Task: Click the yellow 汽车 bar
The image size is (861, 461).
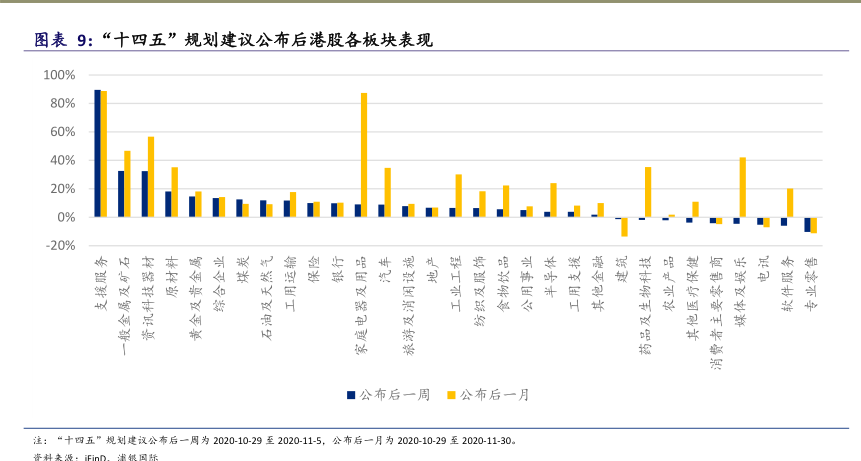Action: click(x=388, y=192)
